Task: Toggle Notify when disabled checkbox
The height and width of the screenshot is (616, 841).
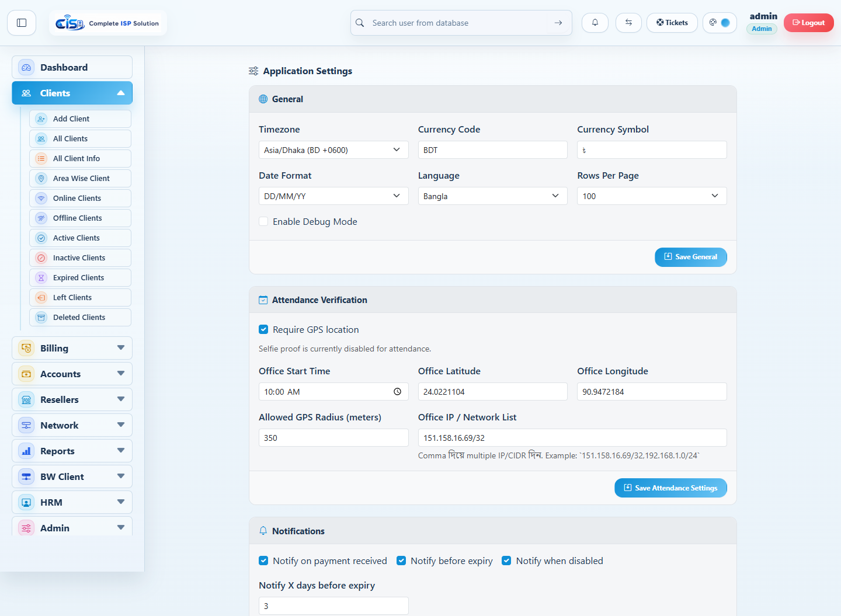Action: [x=506, y=561]
